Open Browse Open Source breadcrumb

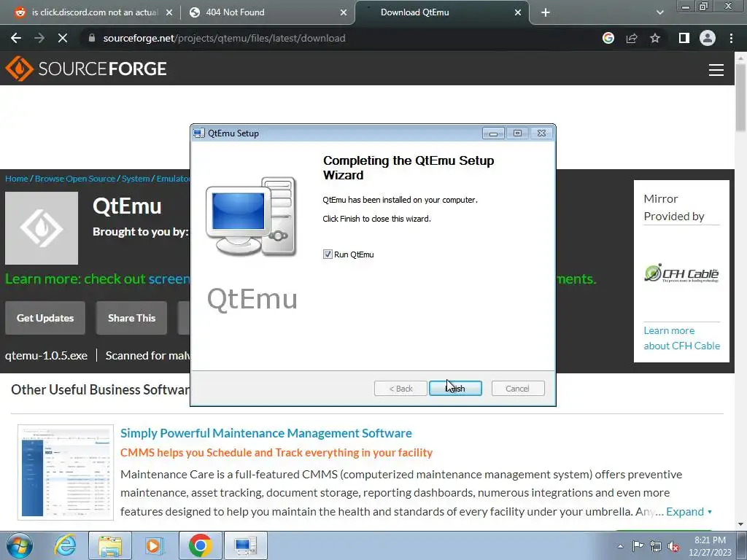75,179
